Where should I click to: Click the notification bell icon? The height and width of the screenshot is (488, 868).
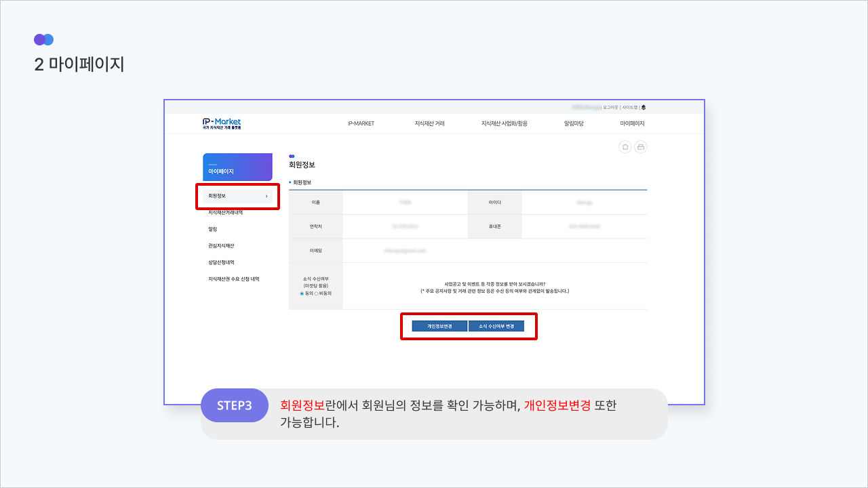coord(644,107)
